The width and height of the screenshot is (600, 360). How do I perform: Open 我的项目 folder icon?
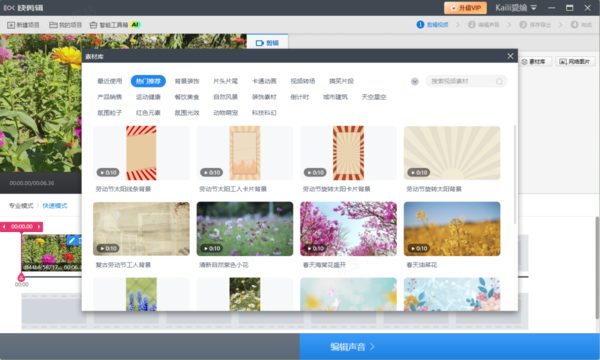tap(53, 25)
